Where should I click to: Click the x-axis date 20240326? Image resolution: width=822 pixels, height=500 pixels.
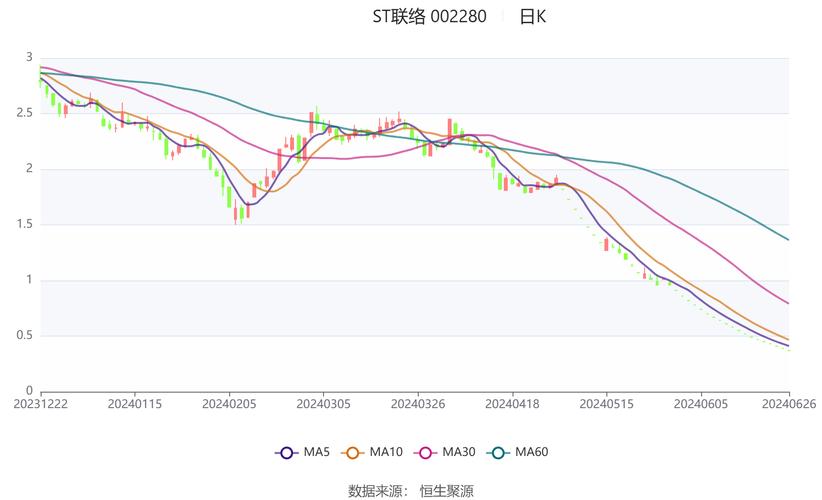click(418, 404)
